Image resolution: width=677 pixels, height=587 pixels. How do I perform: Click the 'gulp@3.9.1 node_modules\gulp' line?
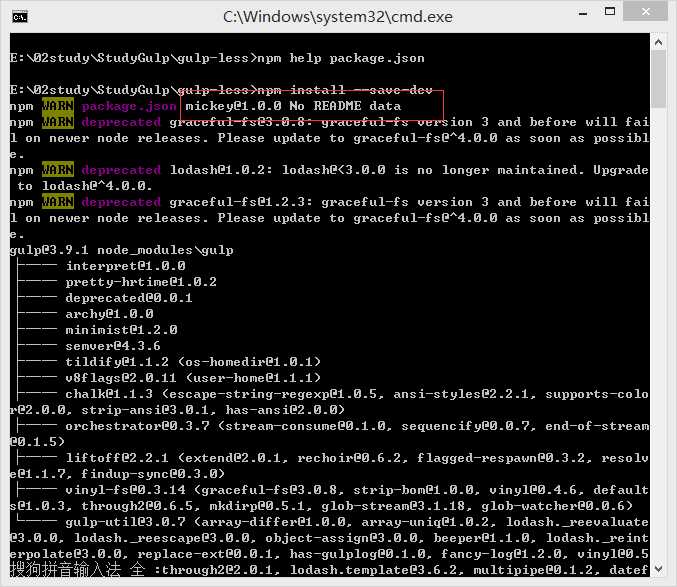pyautogui.click(x=122, y=250)
